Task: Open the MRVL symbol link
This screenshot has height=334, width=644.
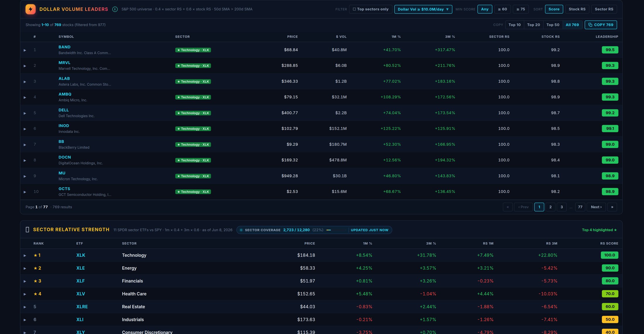Action: (x=64, y=63)
